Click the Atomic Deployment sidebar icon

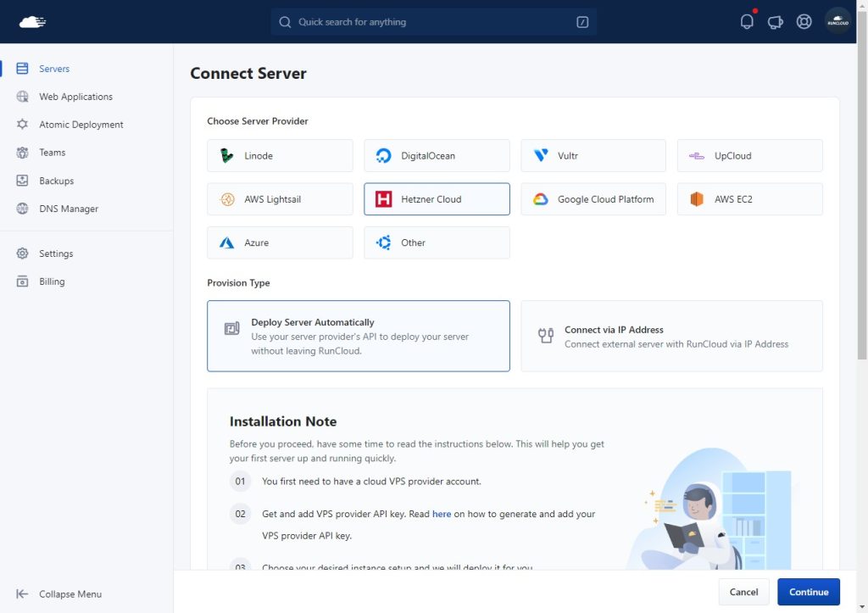[23, 125]
